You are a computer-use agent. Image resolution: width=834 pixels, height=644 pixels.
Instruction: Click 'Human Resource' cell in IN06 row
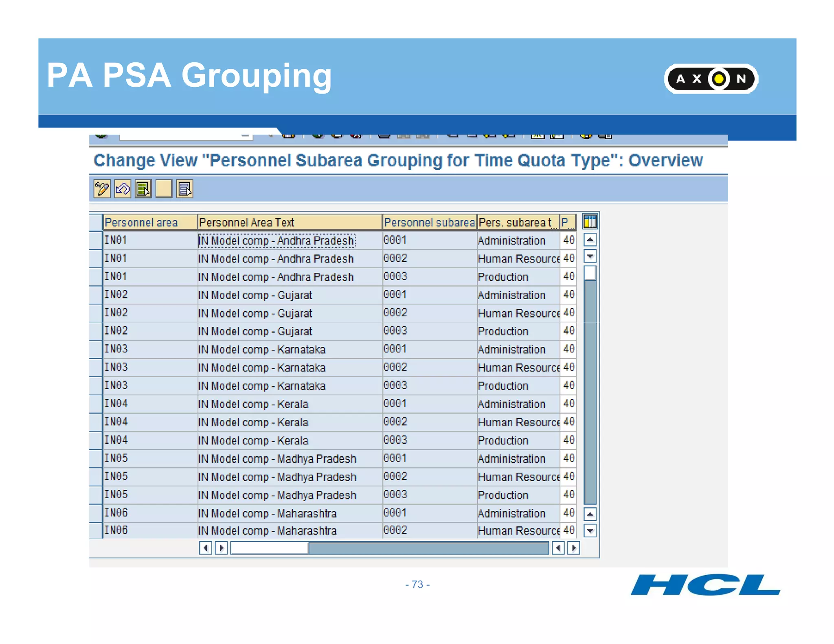tap(518, 530)
